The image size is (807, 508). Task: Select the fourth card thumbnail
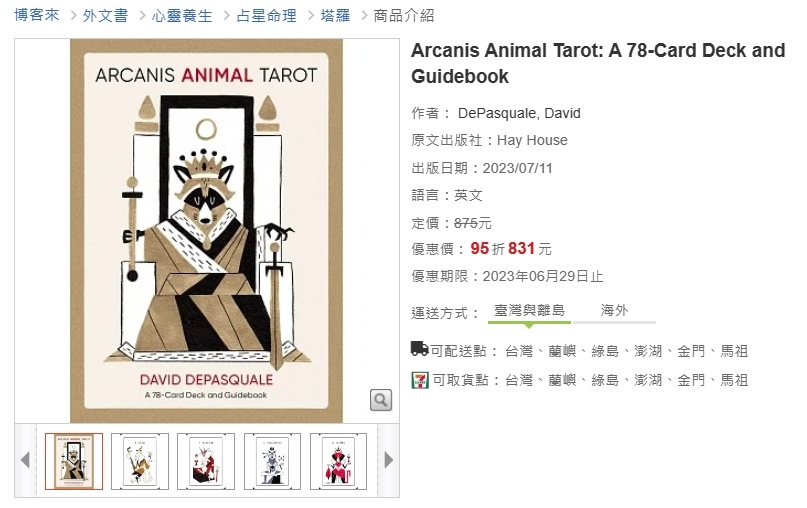[272, 461]
